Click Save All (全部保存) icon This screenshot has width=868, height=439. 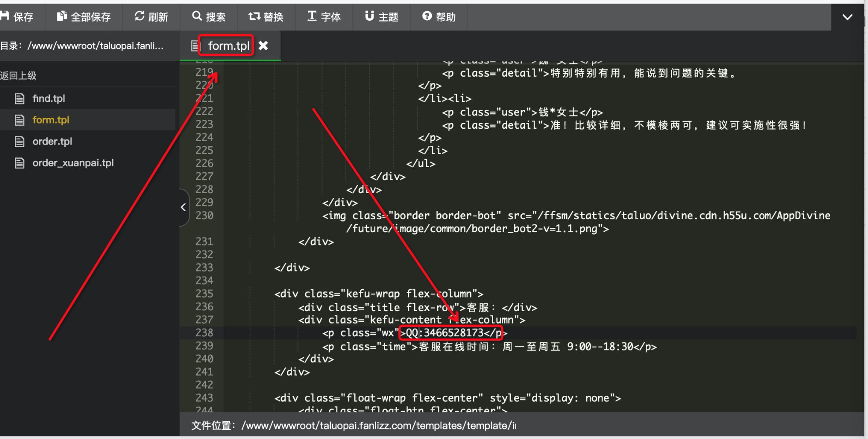coord(84,17)
